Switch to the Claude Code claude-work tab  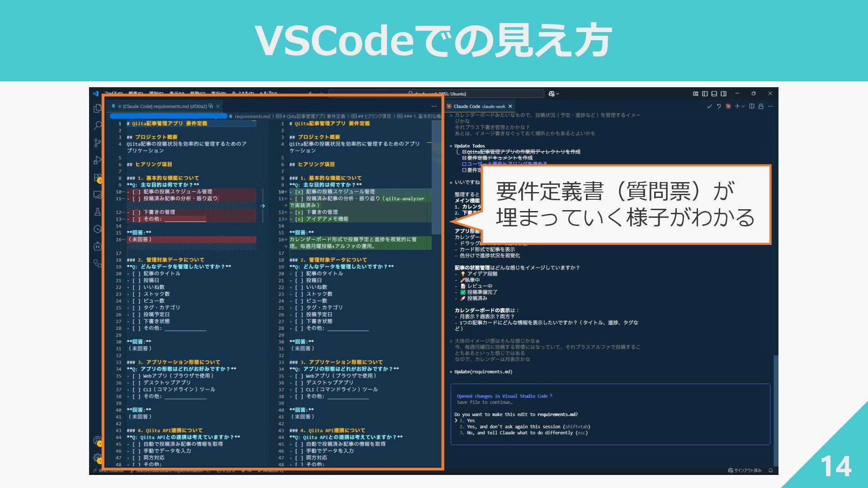tap(479, 106)
